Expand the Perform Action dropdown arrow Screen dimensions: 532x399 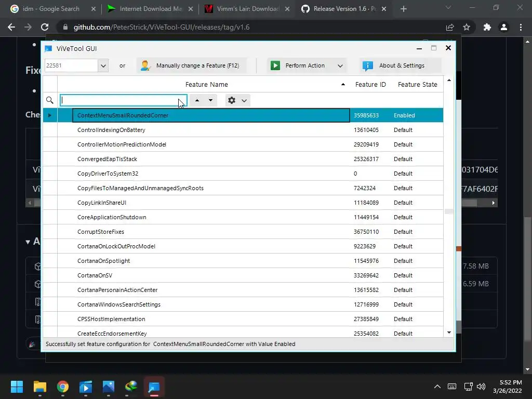pyautogui.click(x=340, y=66)
